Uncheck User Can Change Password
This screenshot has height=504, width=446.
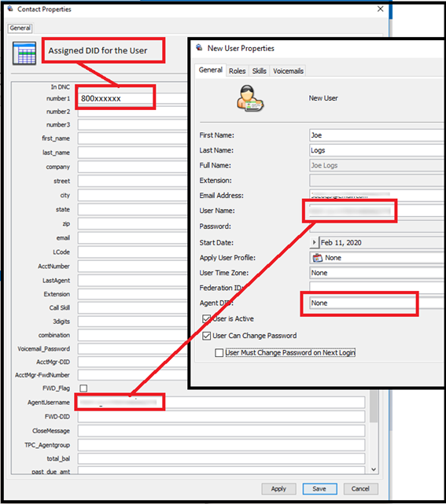(206, 336)
